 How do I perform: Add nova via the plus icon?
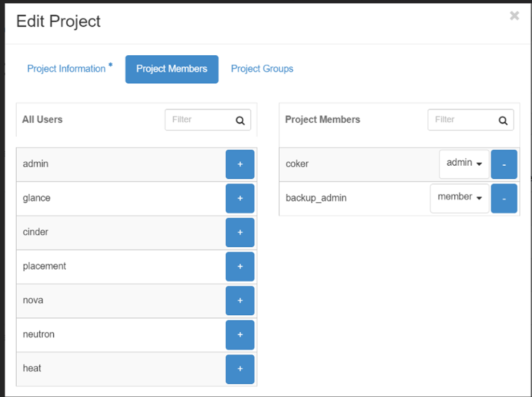(239, 300)
